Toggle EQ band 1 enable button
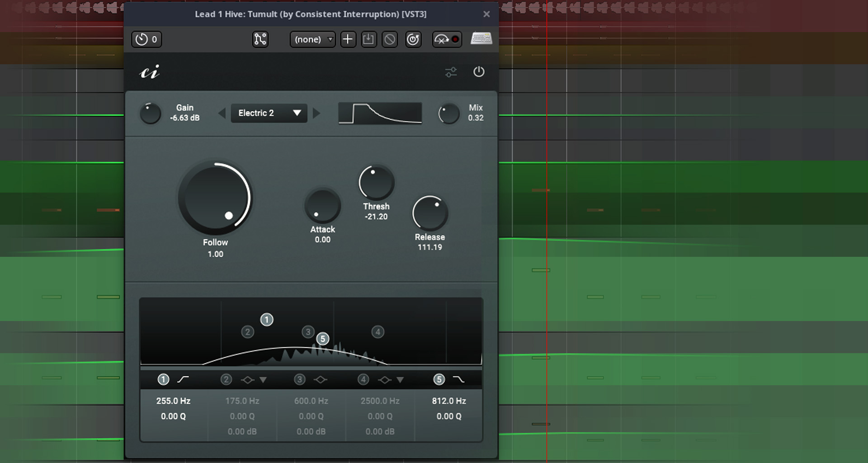868x463 pixels. click(x=163, y=379)
